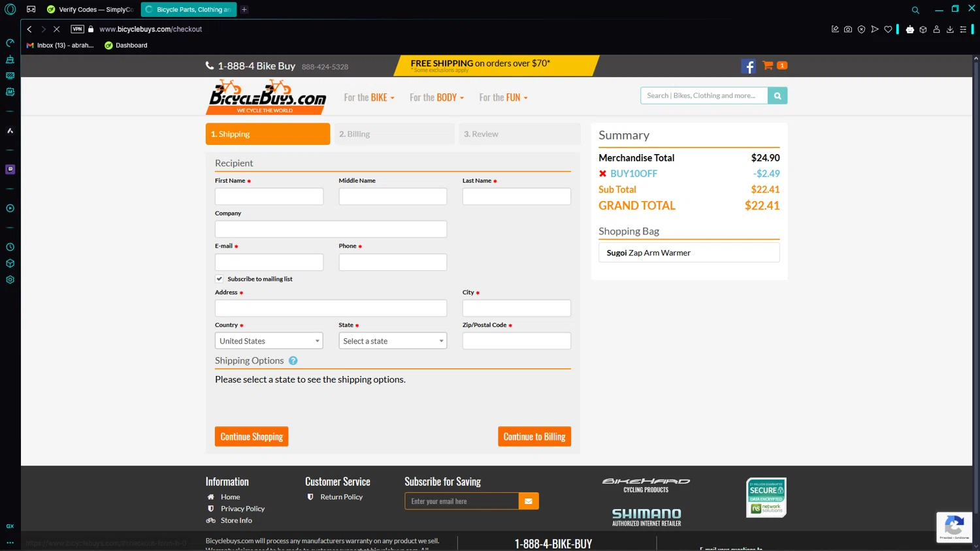Open pinboards edit icon in toolbar

[x=835, y=29]
